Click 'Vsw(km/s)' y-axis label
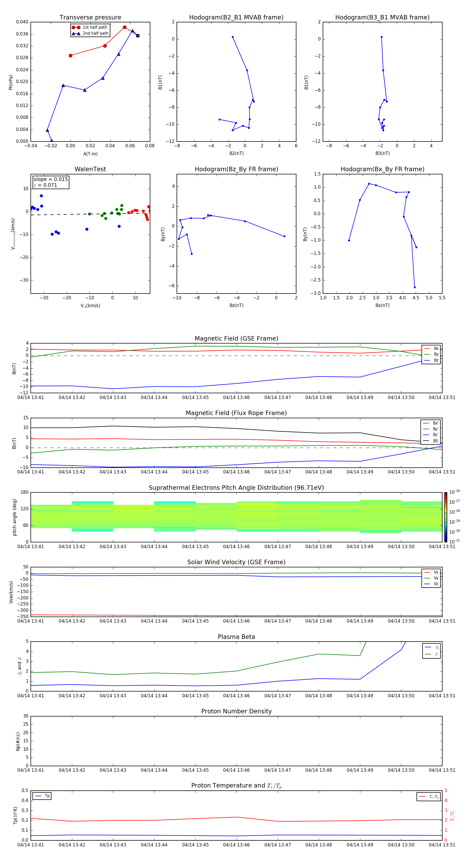473x868 pixels. [11, 592]
